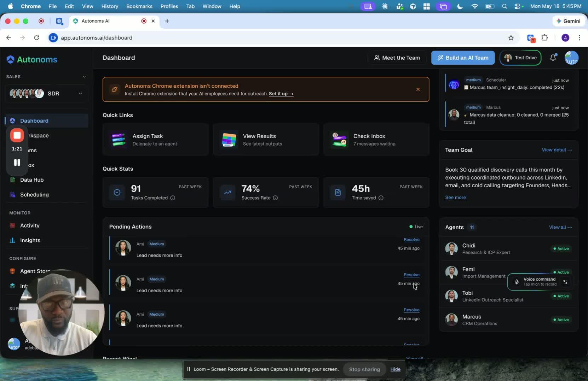Click Meet the Team button

[x=397, y=58]
